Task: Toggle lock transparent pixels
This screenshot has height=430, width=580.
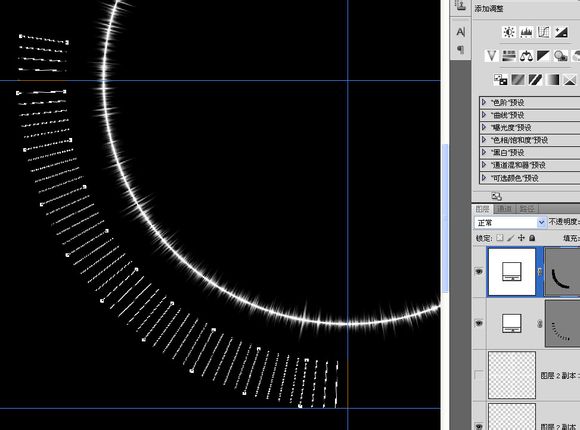Action: tap(500, 238)
